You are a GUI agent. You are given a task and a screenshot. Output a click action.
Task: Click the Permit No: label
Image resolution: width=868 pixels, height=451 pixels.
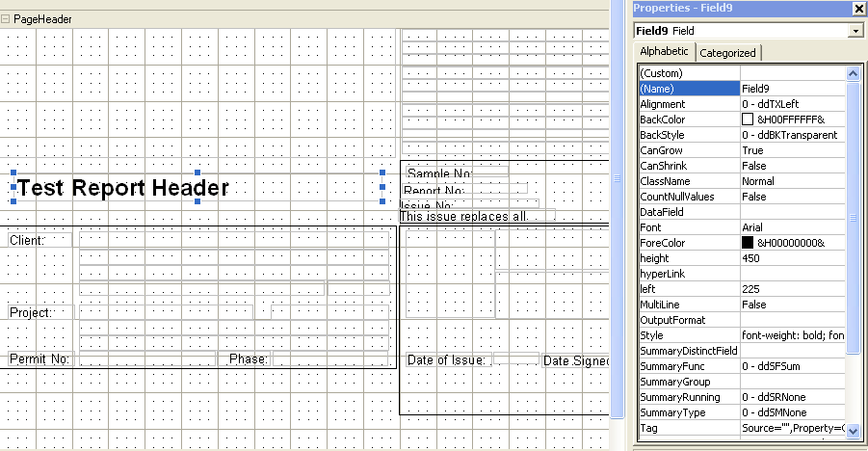[40, 359]
